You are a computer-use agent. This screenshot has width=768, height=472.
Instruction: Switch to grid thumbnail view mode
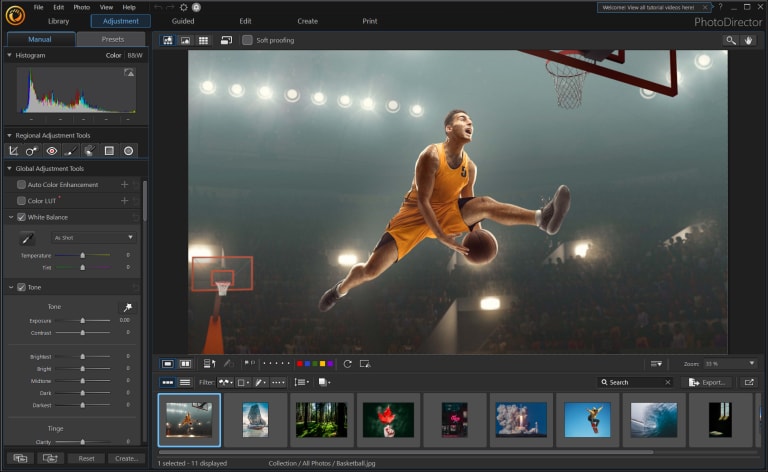pos(204,40)
